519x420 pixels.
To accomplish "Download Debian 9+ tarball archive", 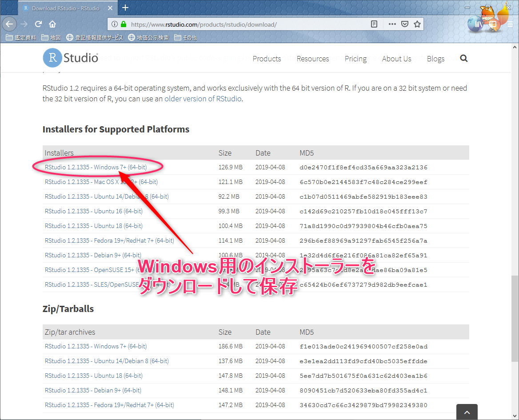I will tap(93, 390).
